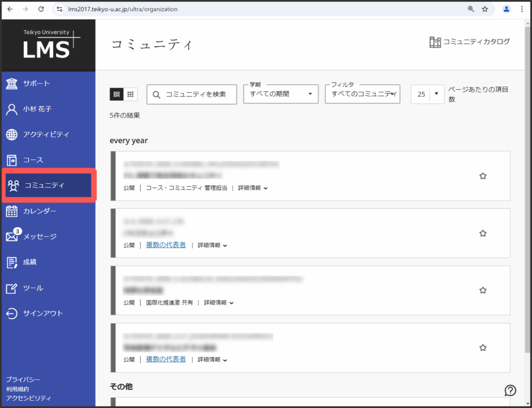Open the 25 items-per-page dropdown

428,94
